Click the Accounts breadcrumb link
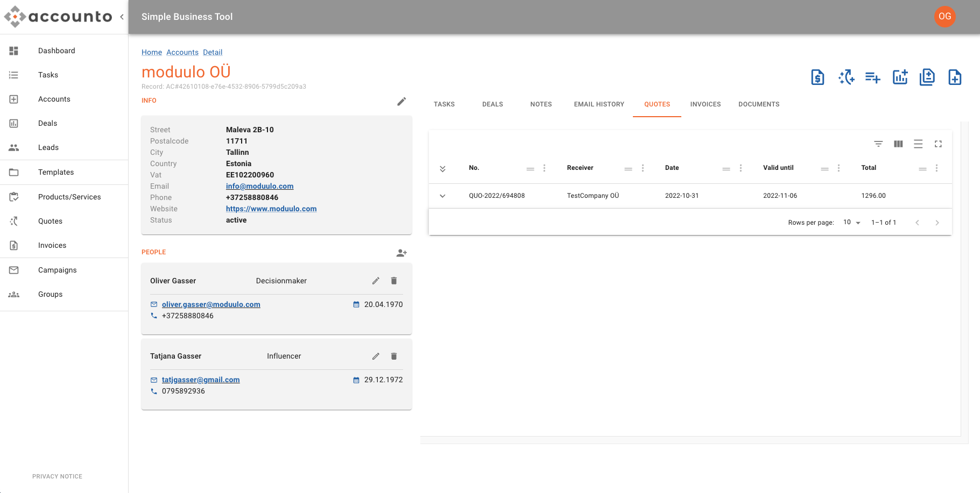 pos(182,52)
